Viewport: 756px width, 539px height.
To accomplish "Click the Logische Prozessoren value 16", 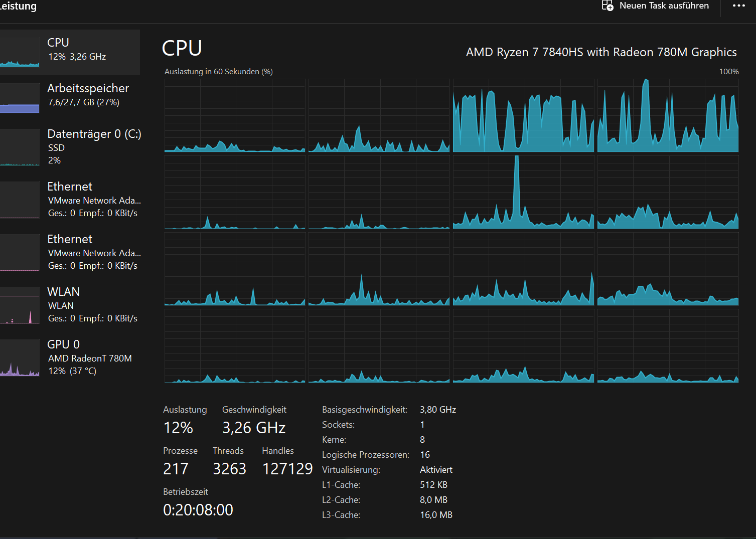I will coord(425,455).
